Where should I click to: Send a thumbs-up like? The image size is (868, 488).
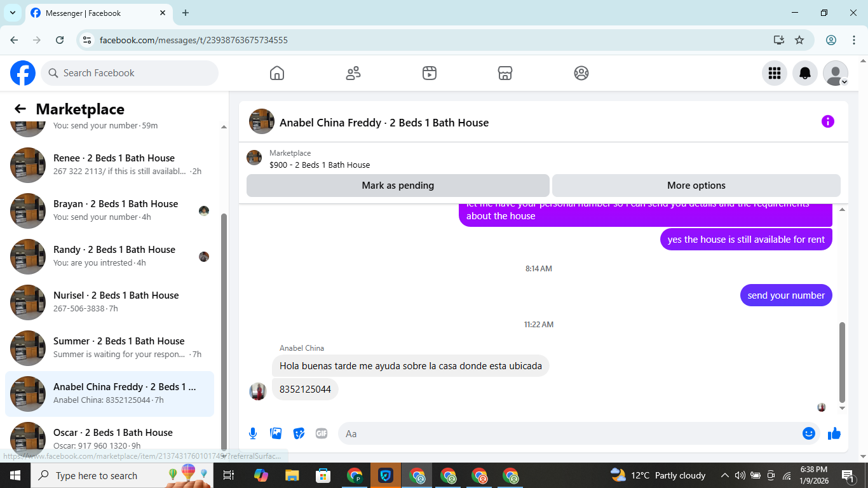[834, 433]
